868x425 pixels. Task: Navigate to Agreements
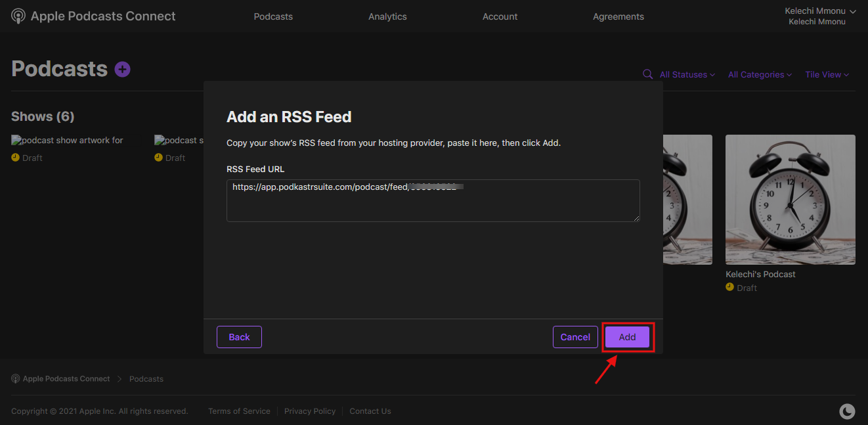pyautogui.click(x=618, y=16)
